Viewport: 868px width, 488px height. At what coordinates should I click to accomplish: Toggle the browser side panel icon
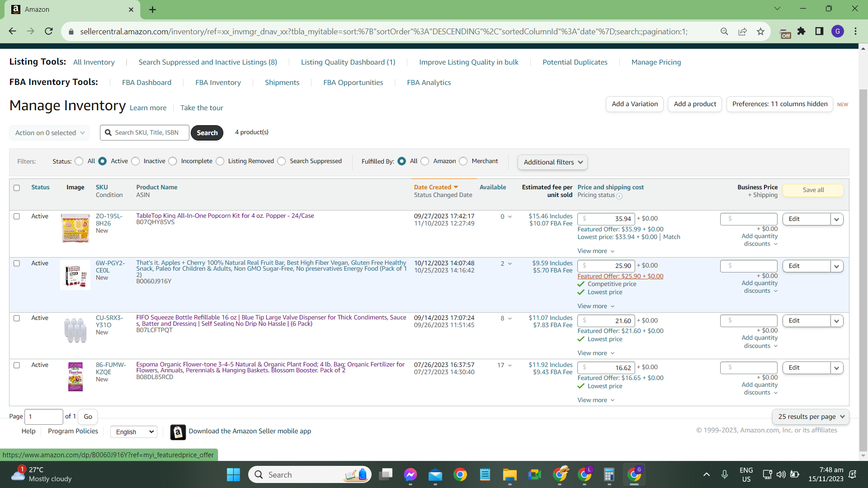(819, 31)
